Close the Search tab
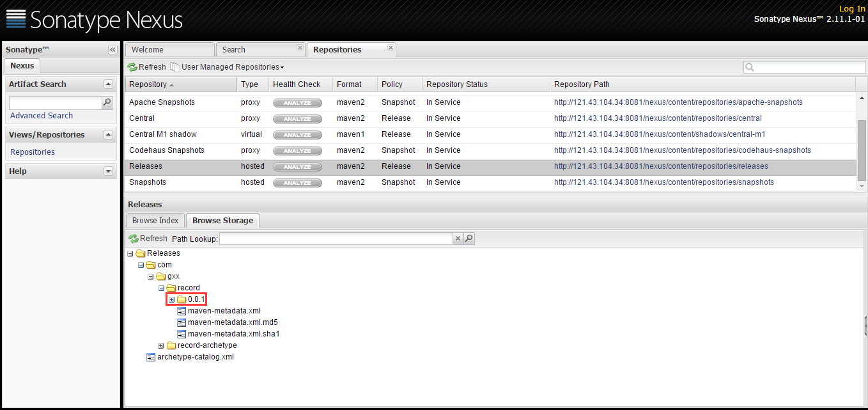This screenshot has width=868, height=410. (x=300, y=48)
